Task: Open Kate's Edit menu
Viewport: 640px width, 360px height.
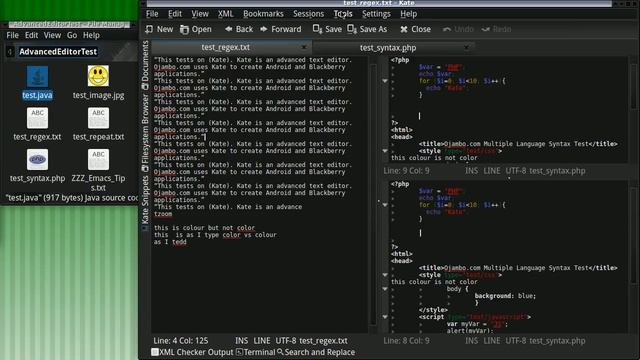Action: pos(175,13)
